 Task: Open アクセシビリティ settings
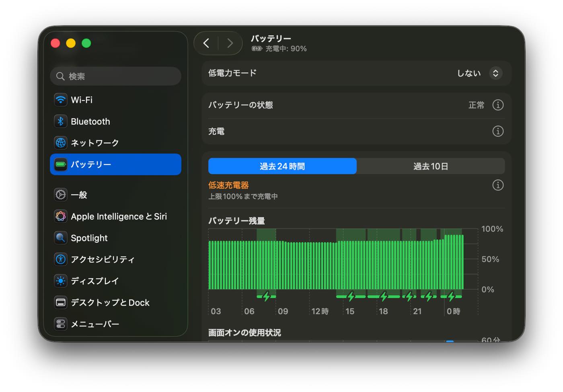(x=102, y=259)
